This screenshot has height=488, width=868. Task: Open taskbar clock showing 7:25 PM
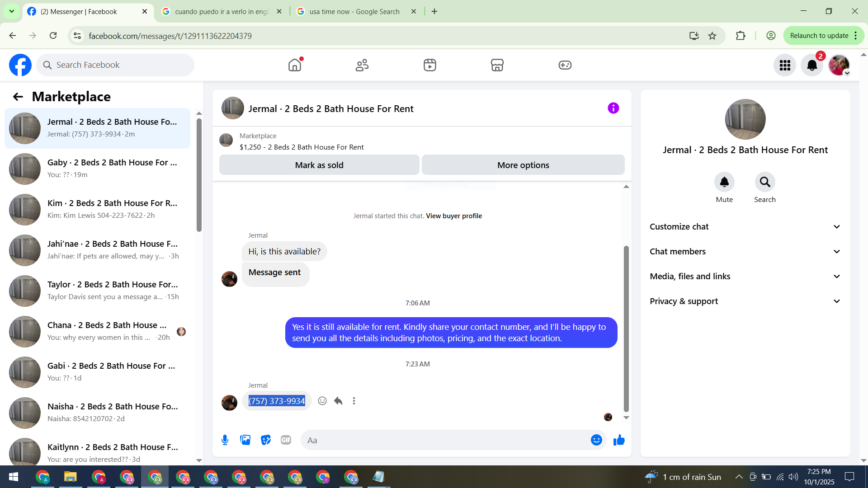819,477
